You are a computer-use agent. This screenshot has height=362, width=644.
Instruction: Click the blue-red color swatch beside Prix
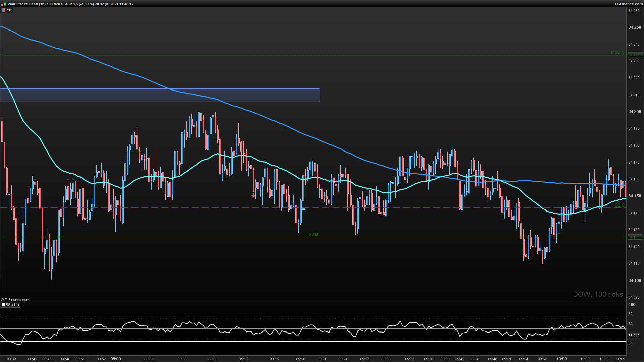tap(3, 10)
